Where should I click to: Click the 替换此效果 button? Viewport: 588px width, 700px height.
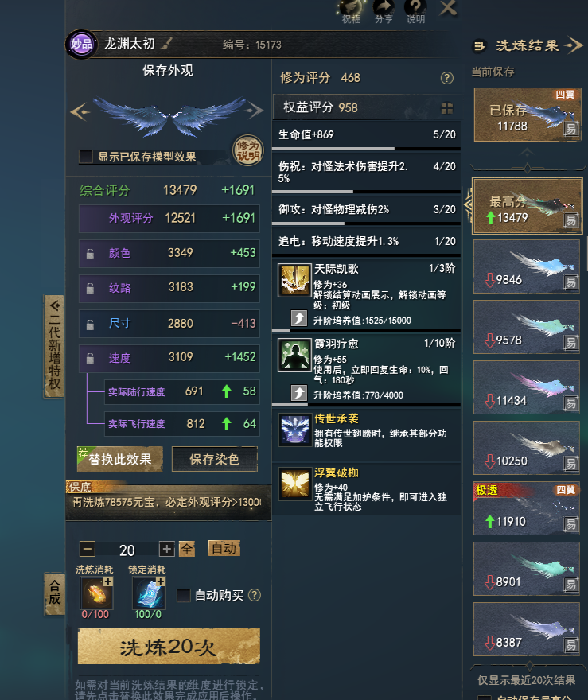pos(119,459)
